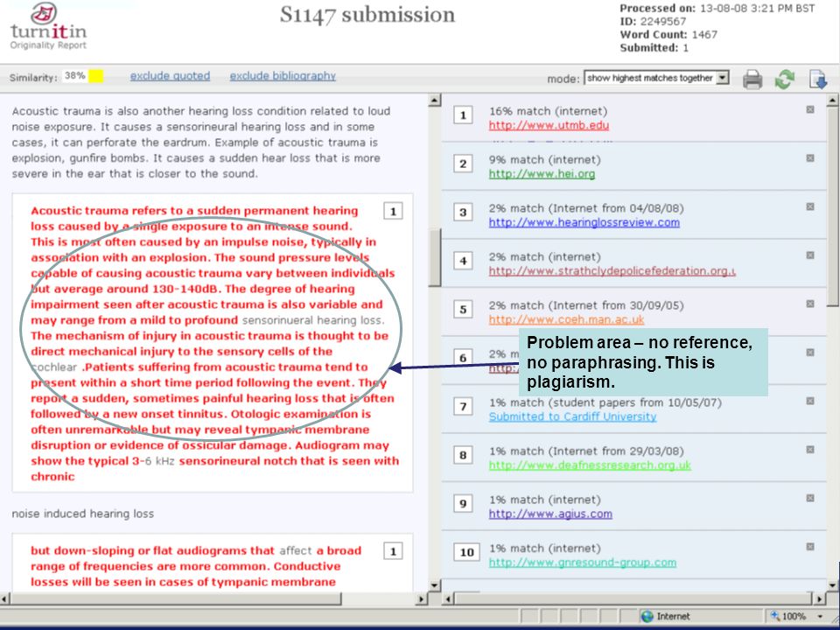Open the mode dropdown 'show highest matches together'

click(x=657, y=78)
